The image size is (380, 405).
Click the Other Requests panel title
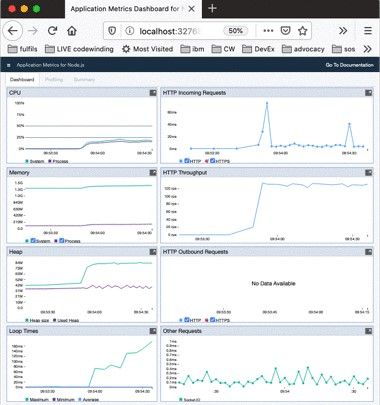(x=182, y=331)
